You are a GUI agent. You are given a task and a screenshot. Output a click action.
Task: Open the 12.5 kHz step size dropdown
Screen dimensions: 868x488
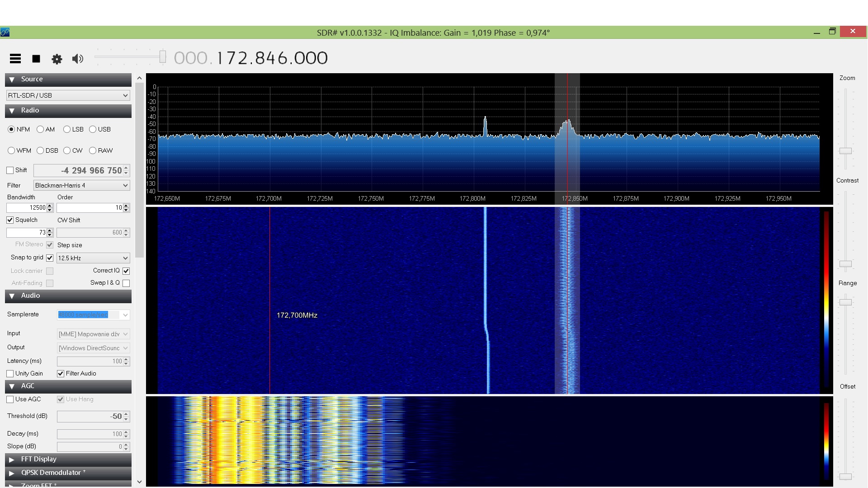tap(93, 258)
